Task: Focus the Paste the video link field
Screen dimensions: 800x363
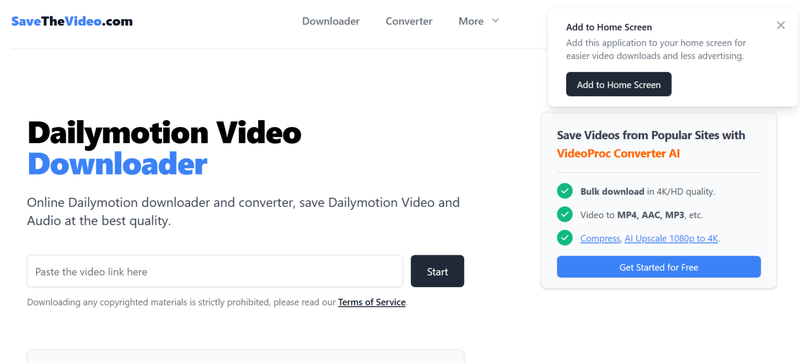Action: point(215,271)
